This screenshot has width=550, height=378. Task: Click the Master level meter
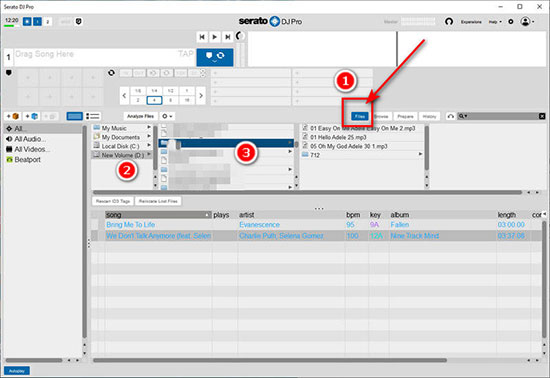click(x=418, y=21)
